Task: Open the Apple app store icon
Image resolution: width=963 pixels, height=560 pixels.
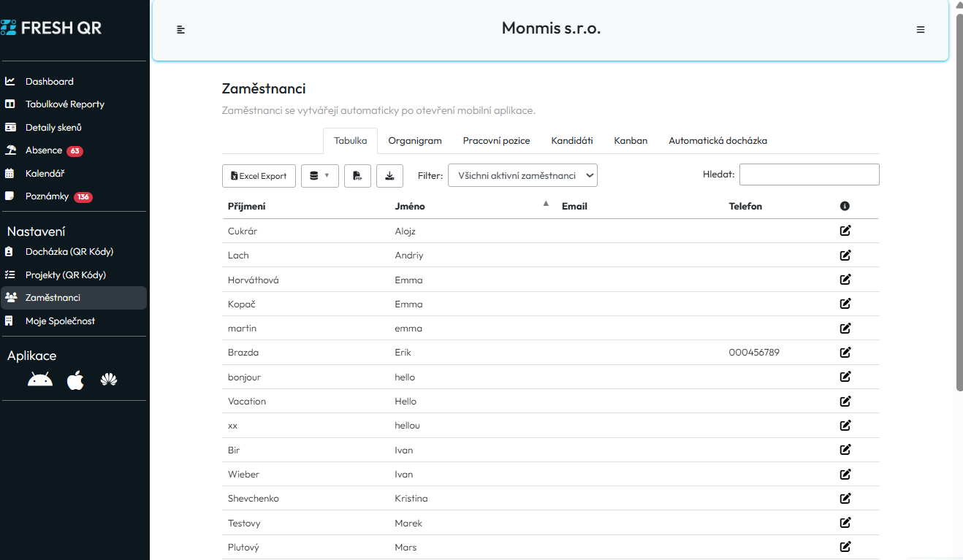Action: pyautogui.click(x=75, y=380)
